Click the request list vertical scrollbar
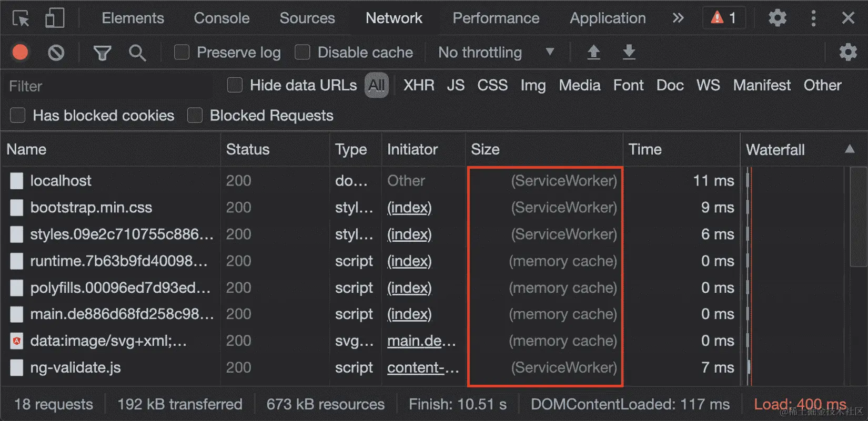 pos(859,217)
